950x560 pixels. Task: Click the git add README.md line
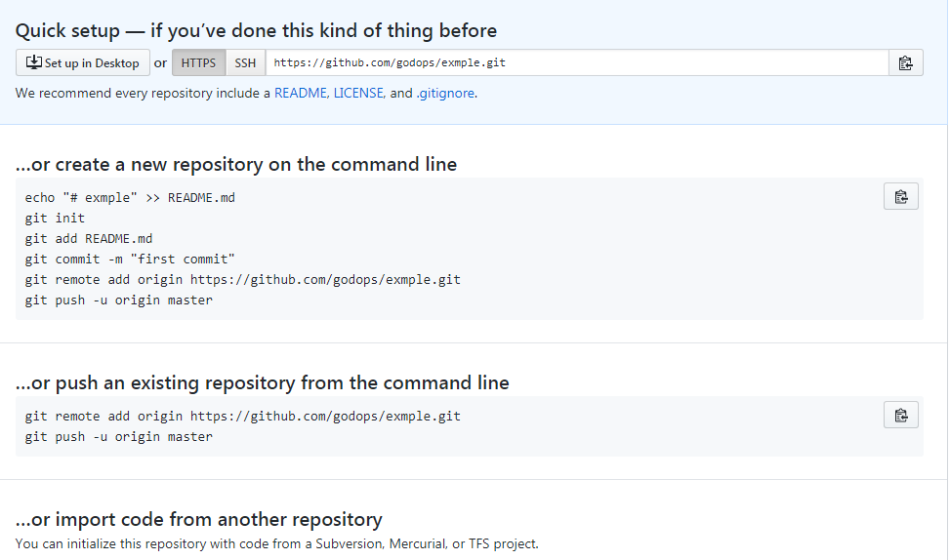point(89,238)
